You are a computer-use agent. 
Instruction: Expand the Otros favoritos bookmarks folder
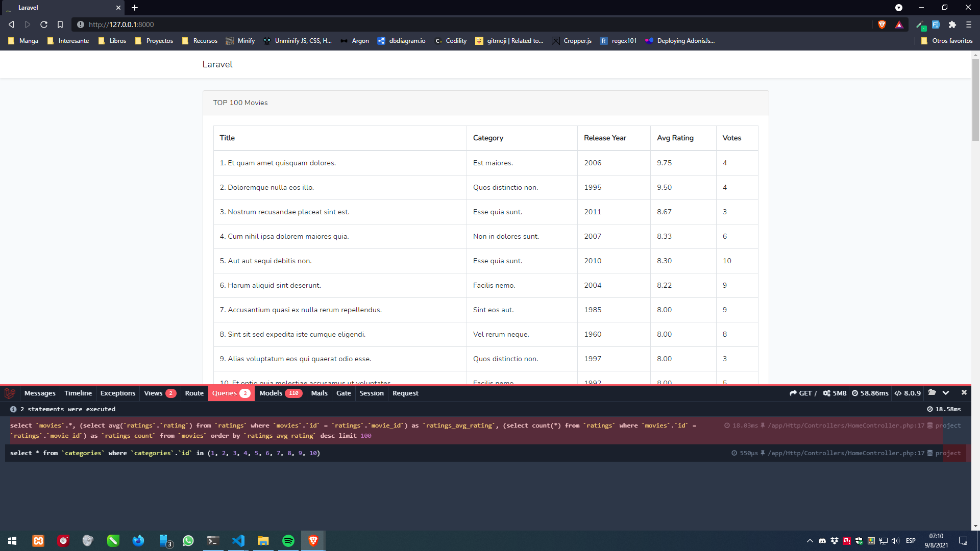pos(947,41)
